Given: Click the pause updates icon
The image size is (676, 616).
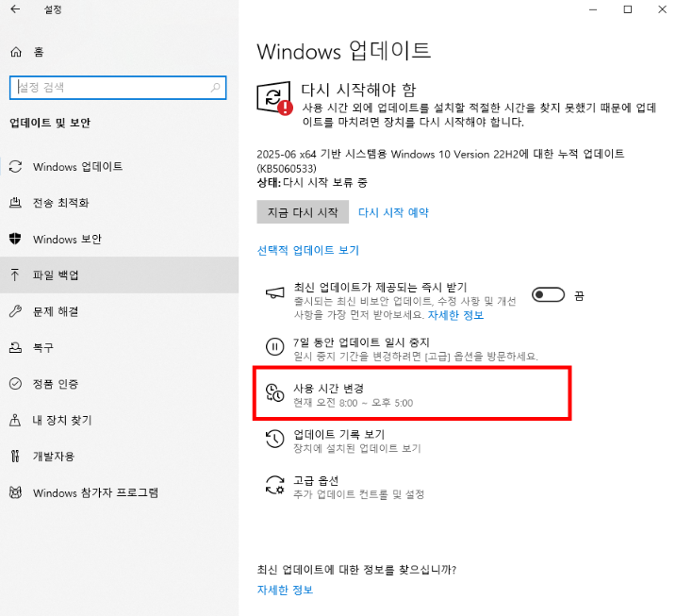Looking at the screenshot, I should [x=274, y=346].
